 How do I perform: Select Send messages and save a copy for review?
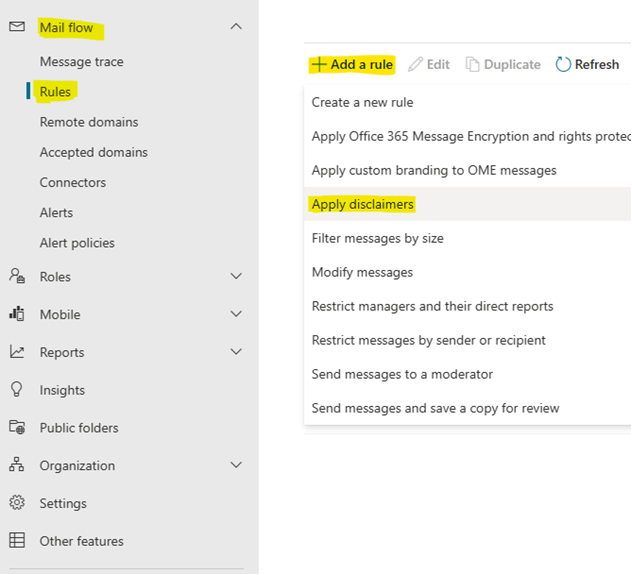coord(468,408)
